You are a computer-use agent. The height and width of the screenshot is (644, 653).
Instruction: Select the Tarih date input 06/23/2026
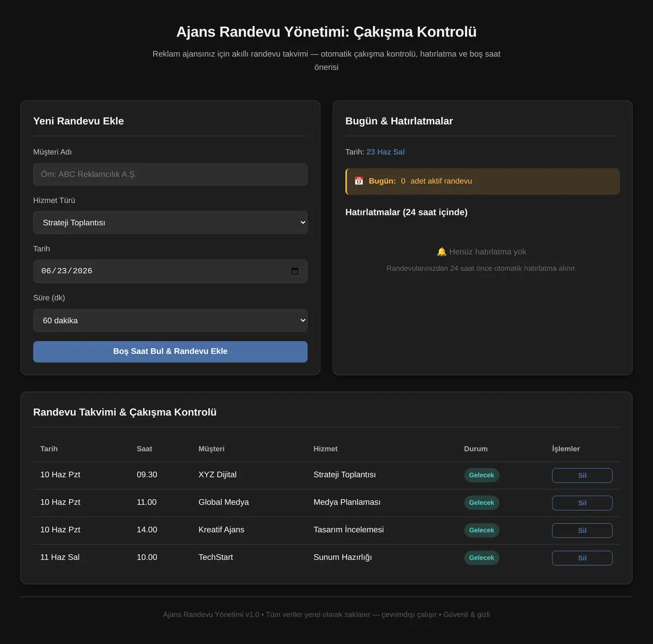pyautogui.click(x=170, y=271)
